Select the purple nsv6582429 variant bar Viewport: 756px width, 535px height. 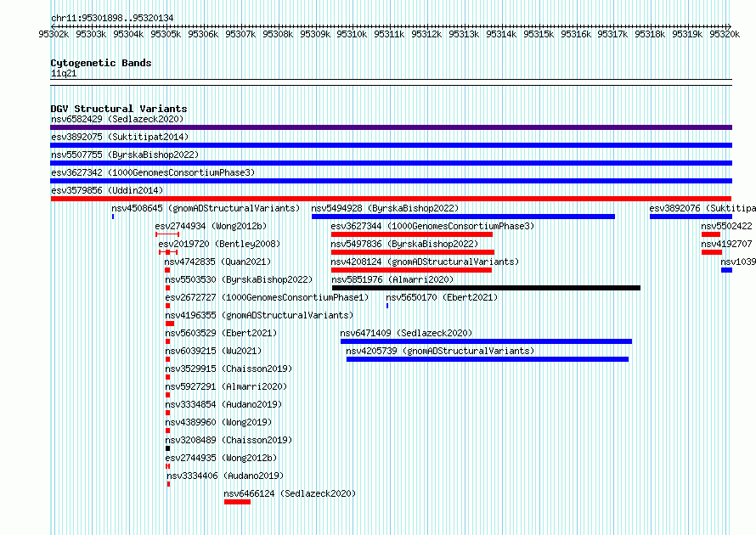[x=391, y=127]
